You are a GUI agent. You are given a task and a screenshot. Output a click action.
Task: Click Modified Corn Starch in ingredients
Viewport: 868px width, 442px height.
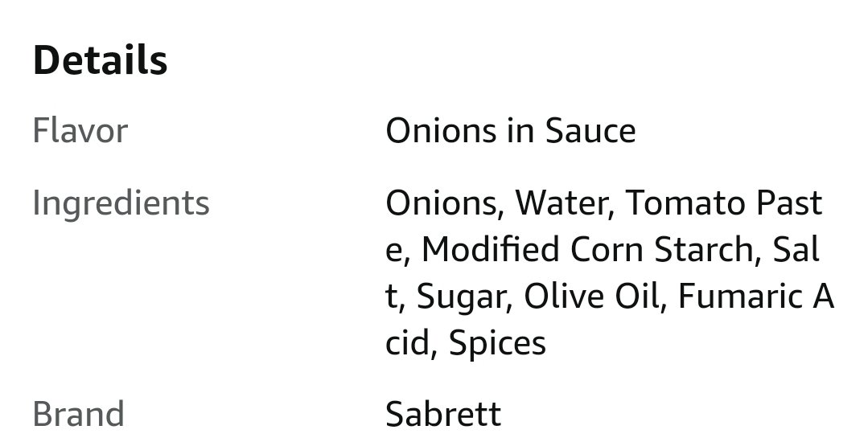tap(586, 249)
